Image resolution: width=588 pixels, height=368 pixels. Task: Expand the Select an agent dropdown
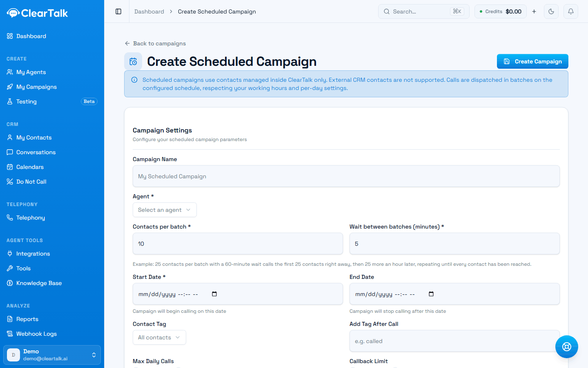pyautogui.click(x=165, y=210)
